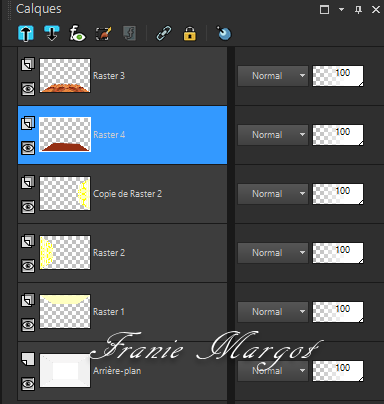Open blend mode dropdown for Raster 3
384x404 pixels.
click(273, 76)
